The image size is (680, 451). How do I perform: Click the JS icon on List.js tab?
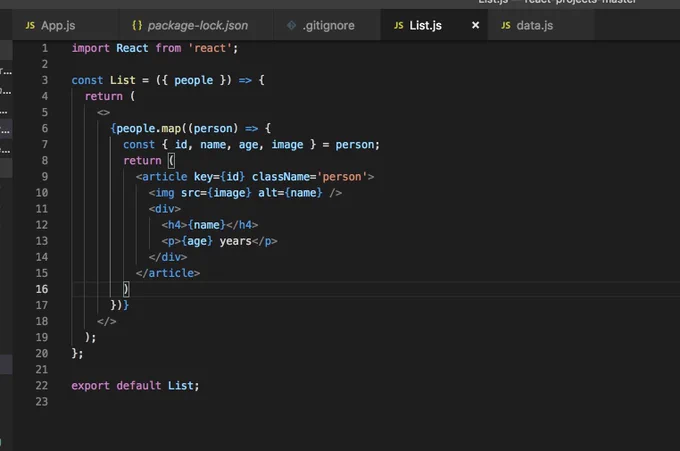click(x=399, y=25)
